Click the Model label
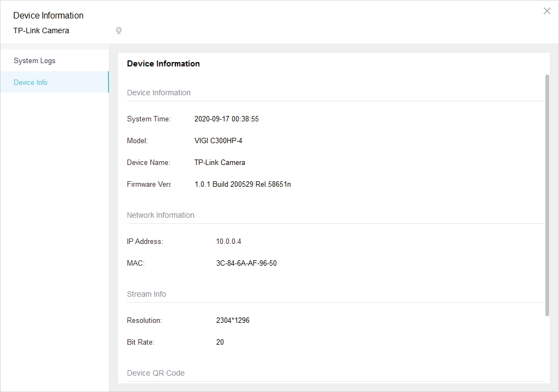Screen dimensions: 559x392 137,141
